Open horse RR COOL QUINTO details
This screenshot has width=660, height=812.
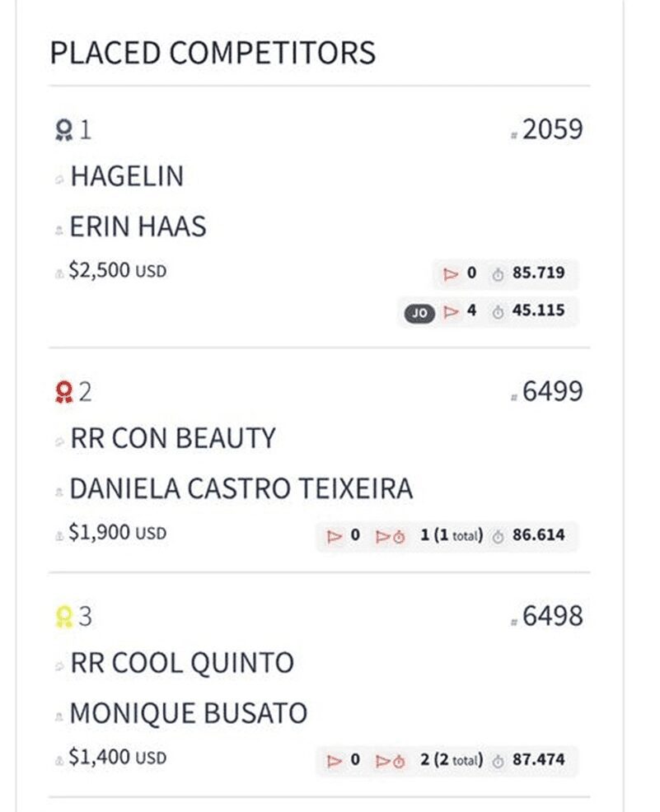click(182, 663)
